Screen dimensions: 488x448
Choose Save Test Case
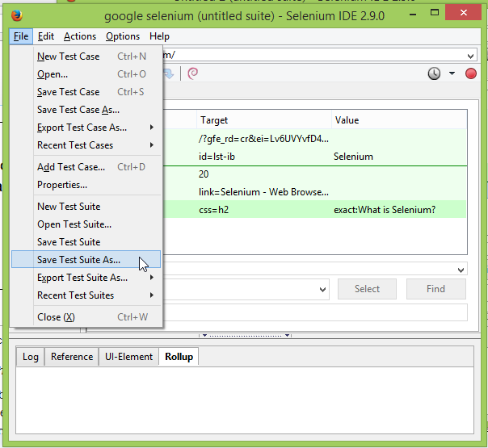86,92
